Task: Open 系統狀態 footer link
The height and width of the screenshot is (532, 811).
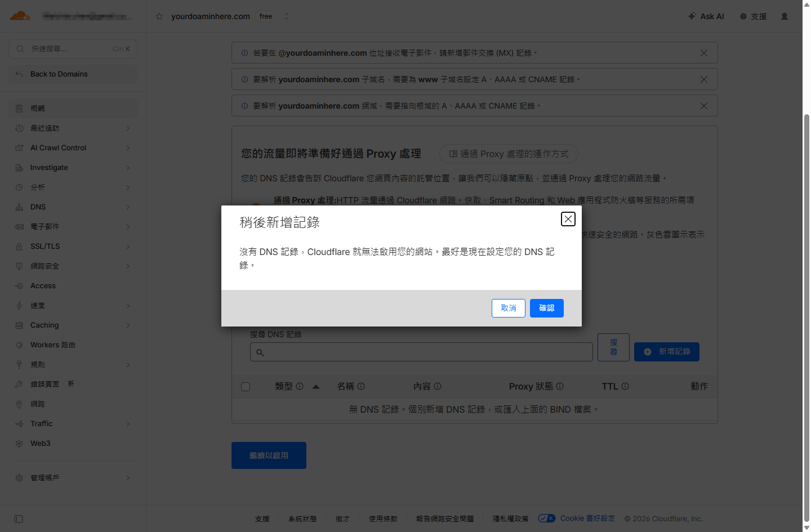Action: (302, 519)
